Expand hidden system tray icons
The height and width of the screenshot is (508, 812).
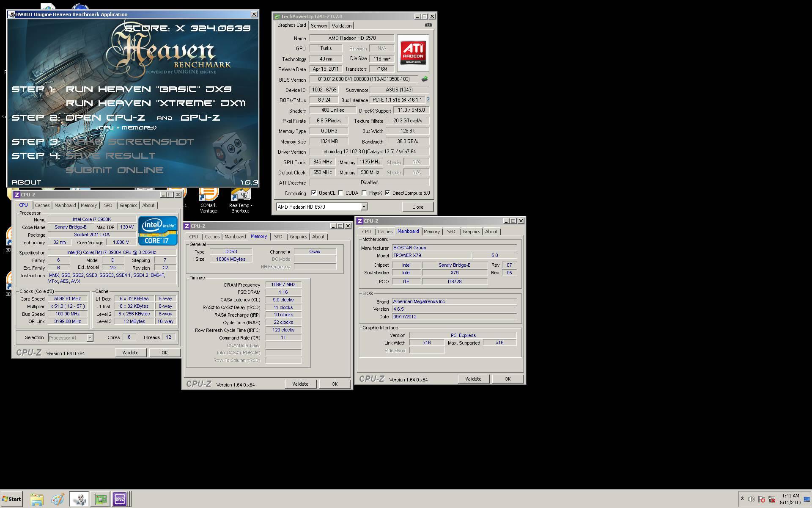[x=742, y=499]
